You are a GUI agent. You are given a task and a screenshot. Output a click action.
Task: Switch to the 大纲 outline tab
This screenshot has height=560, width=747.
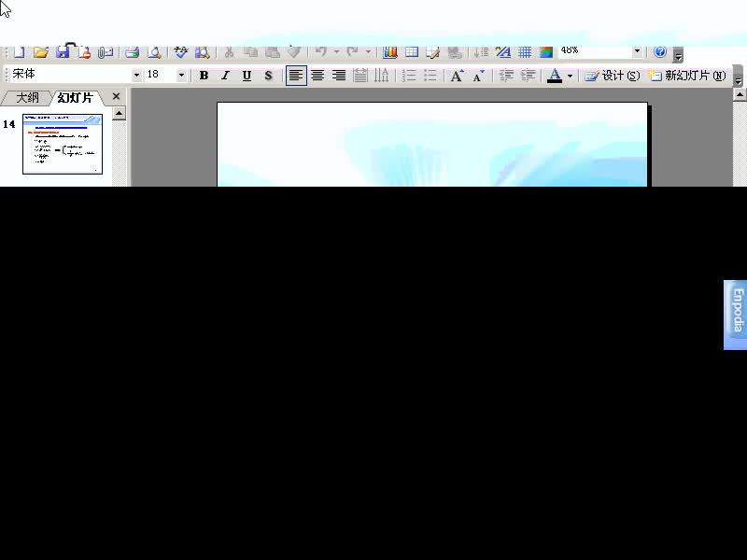point(27,98)
